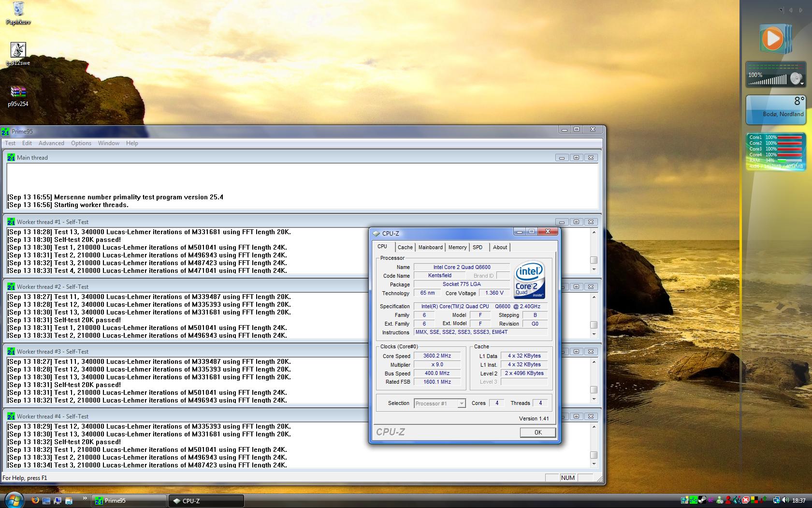Switch to the SPD tab in CPU-Z
This screenshot has height=508, width=812.
coord(478,247)
